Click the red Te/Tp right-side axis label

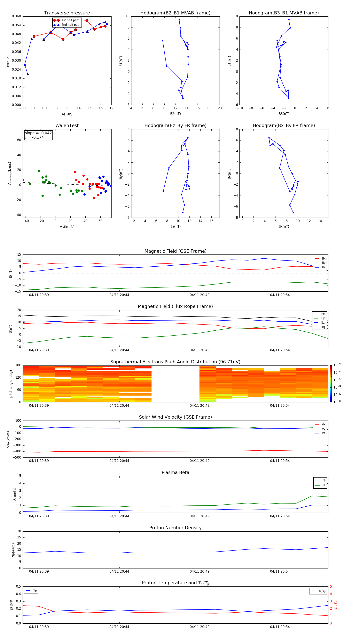click(x=336, y=605)
